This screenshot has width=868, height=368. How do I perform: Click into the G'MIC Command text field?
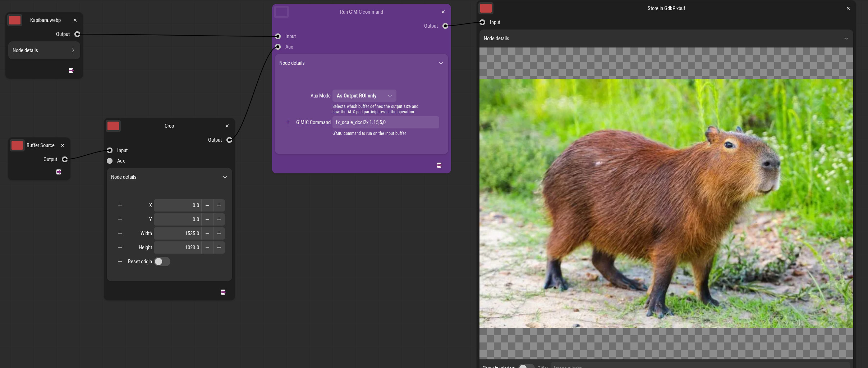pos(385,122)
